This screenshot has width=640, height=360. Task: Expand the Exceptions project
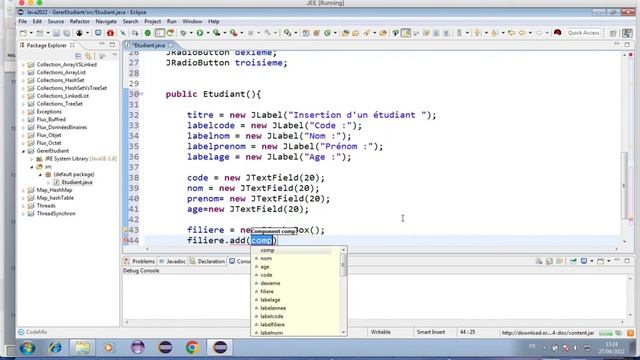click(24, 112)
